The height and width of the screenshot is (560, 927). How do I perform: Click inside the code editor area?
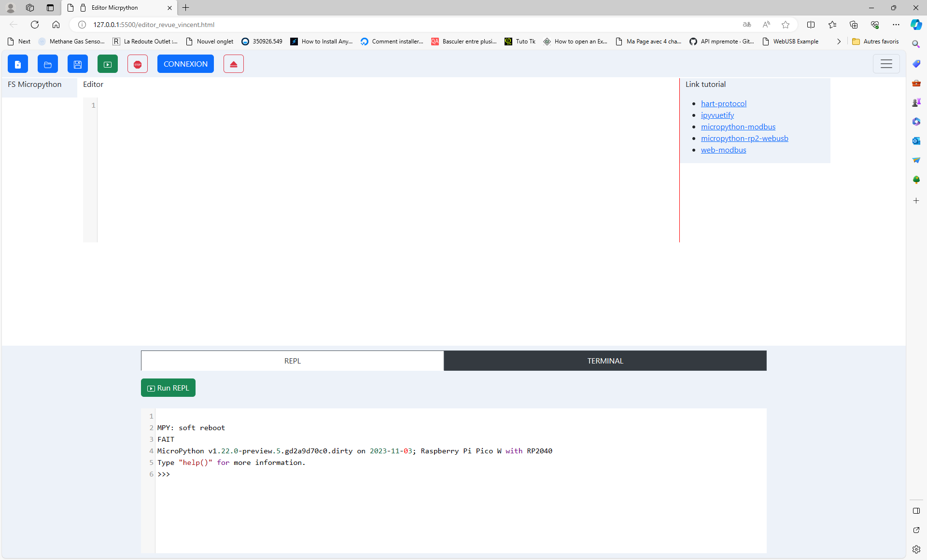[x=386, y=169]
